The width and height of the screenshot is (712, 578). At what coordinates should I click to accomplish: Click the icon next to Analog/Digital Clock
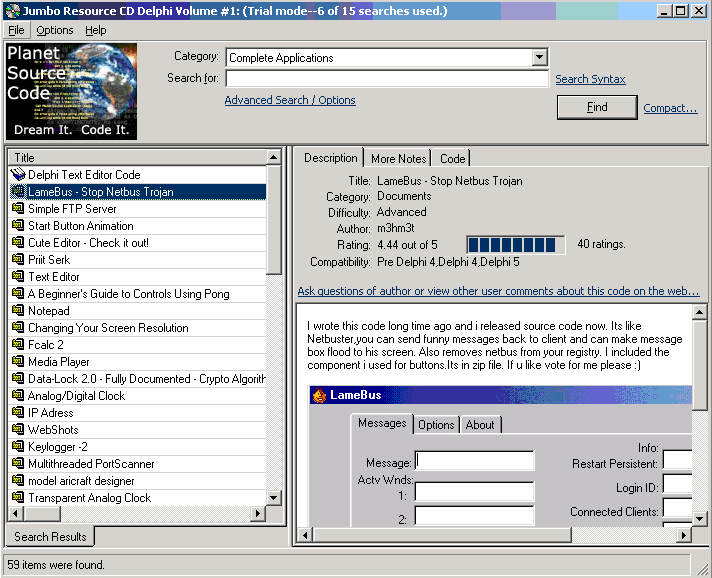(x=18, y=395)
